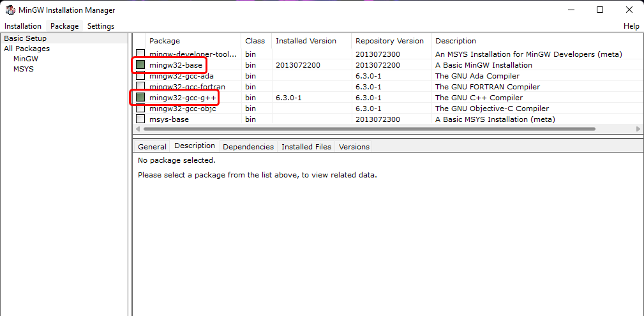Toggle the mingw32-base package checkbox
This screenshot has height=316, width=644.
(x=140, y=65)
